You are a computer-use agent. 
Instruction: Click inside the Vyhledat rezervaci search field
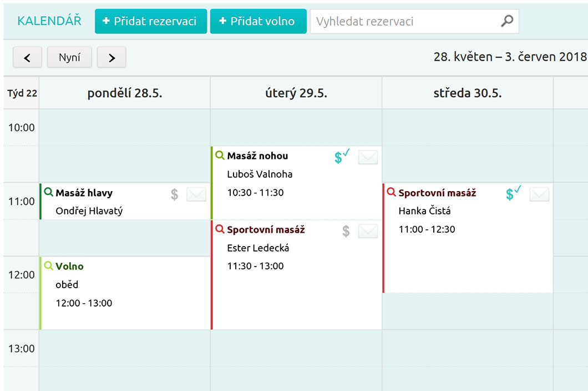click(399, 21)
